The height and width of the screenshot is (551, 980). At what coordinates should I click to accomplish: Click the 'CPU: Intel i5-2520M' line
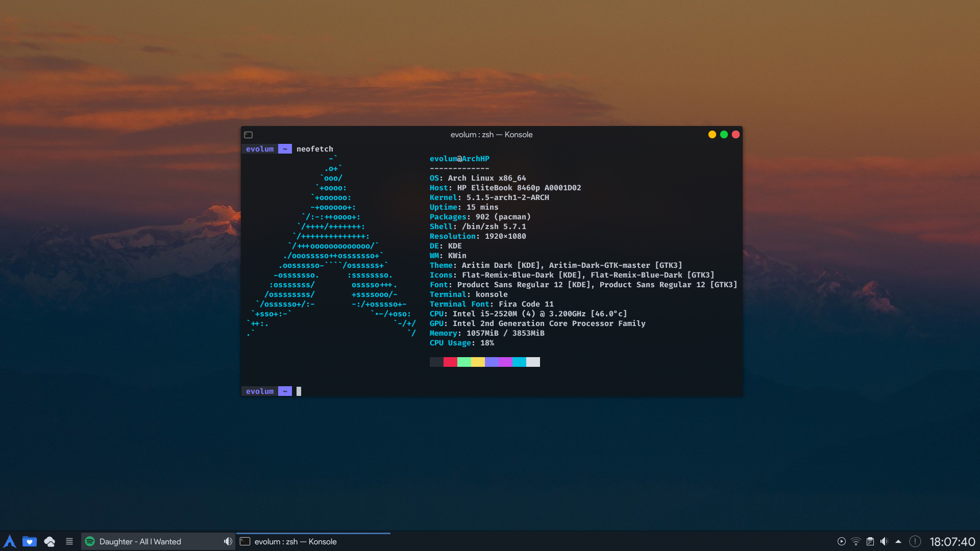point(528,314)
